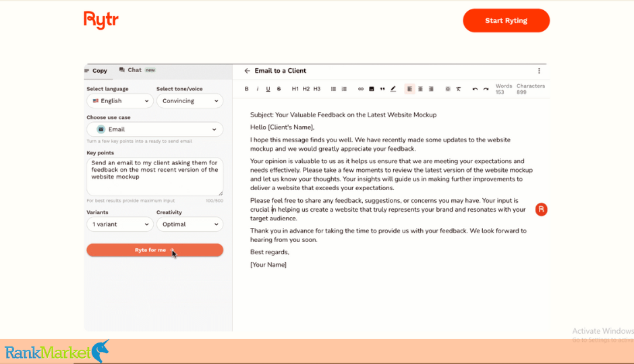Click the RankMarket logo

[x=57, y=351]
